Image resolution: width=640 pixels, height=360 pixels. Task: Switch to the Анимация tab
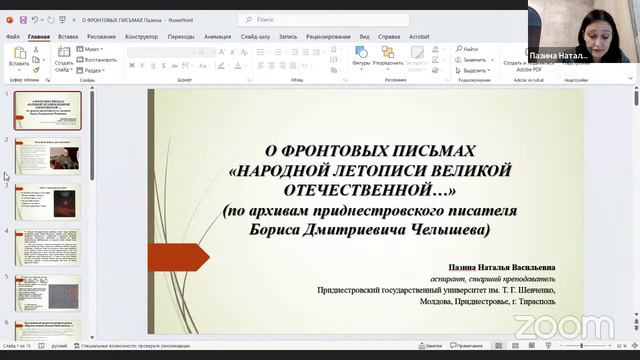[x=218, y=37]
